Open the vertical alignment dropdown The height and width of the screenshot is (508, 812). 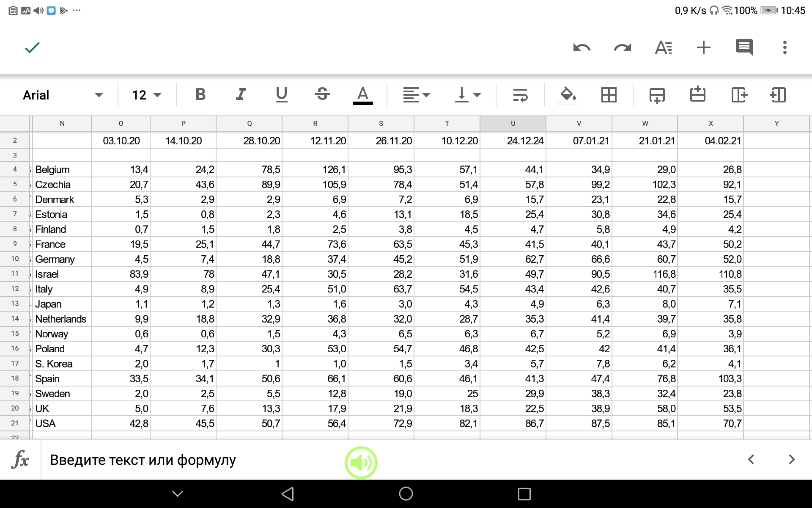click(x=468, y=95)
